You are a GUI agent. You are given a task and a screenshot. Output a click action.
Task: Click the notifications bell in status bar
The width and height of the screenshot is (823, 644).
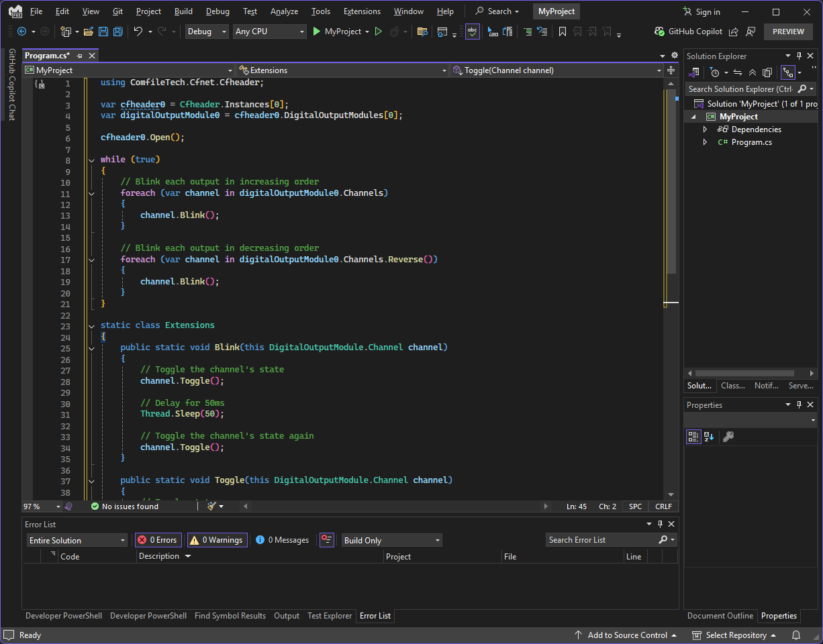click(796, 635)
